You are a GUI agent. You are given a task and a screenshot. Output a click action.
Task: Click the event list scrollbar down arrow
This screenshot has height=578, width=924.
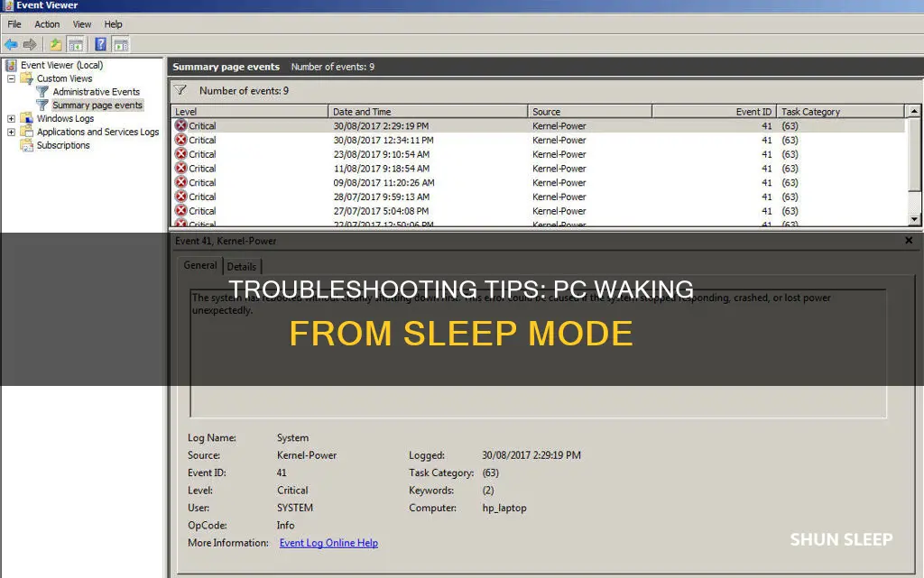tap(914, 219)
